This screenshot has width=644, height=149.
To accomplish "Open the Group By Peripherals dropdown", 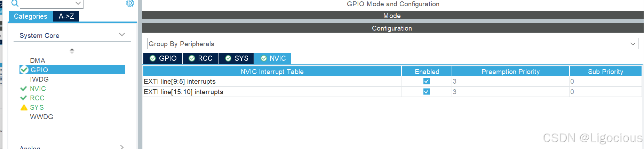I will point(392,44).
